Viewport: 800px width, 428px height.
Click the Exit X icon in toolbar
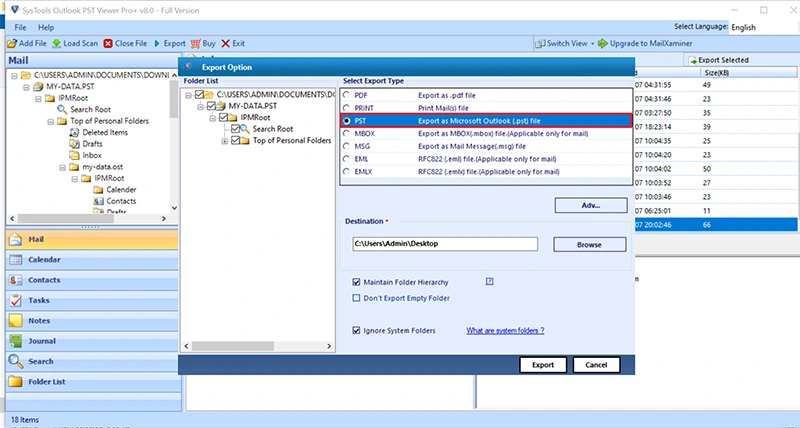coord(226,44)
